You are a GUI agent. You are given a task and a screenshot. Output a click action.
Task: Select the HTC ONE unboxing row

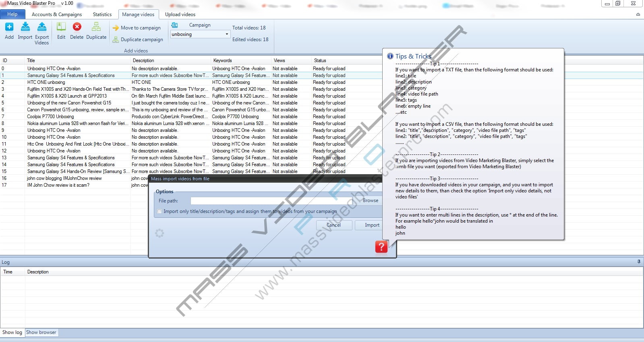[46, 82]
